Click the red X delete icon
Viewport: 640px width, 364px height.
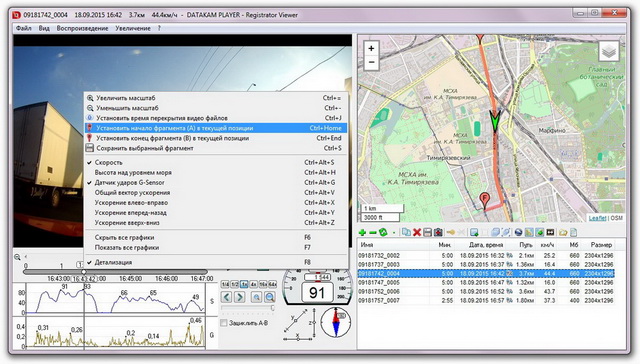coord(417,233)
